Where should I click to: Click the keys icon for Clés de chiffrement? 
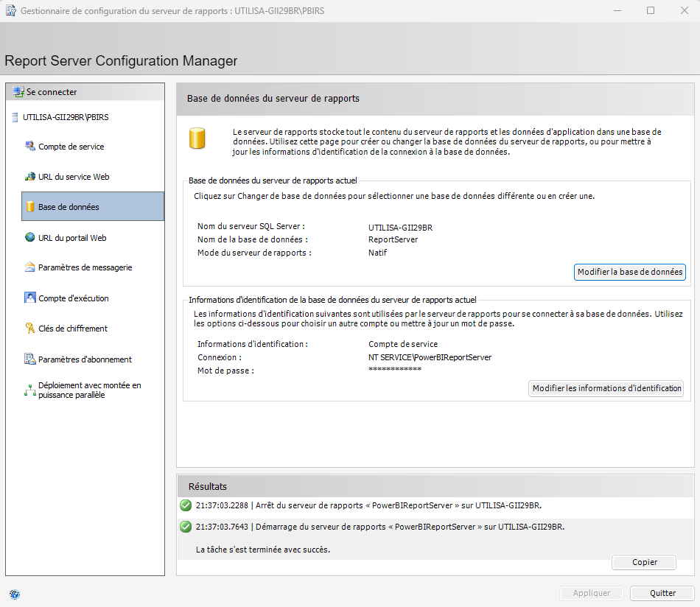[x=30, y=328]
